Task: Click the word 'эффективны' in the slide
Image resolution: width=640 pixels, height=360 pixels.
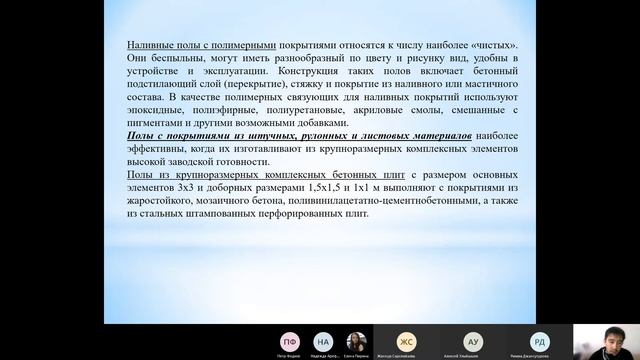Action: 156,149
